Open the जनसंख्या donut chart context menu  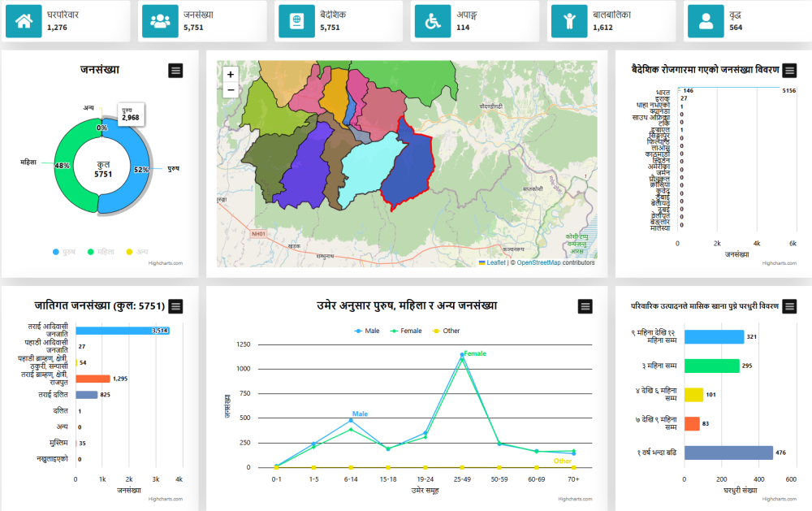coord(175,71)
